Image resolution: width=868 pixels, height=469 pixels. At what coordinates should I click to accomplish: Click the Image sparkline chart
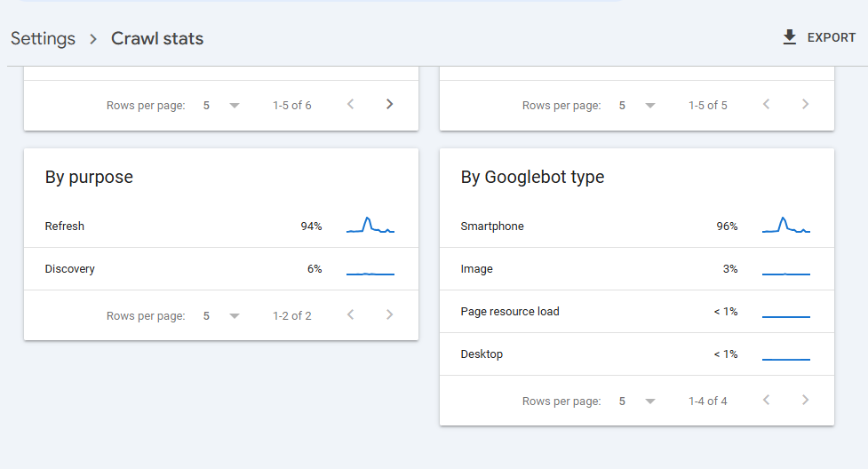click(786, 274)
